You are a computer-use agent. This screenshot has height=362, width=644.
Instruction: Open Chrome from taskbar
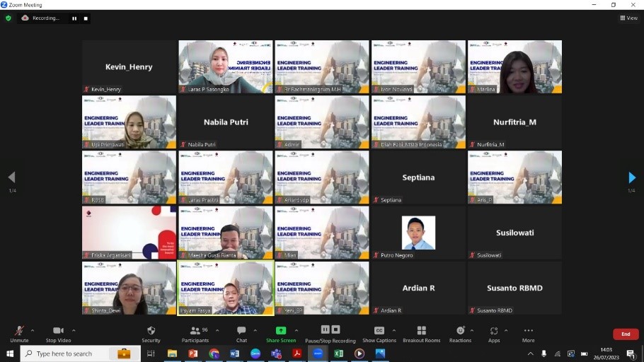click(214, 354)
